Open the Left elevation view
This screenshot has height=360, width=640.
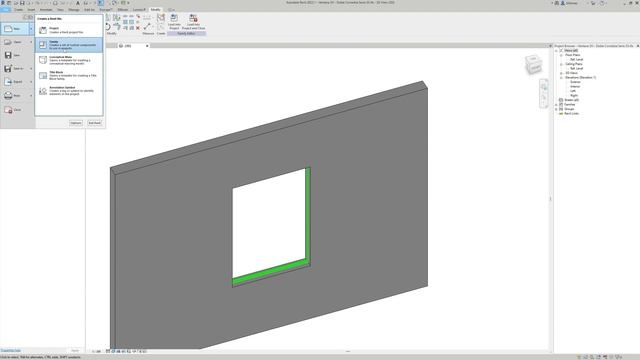click(x=573, y=91)
